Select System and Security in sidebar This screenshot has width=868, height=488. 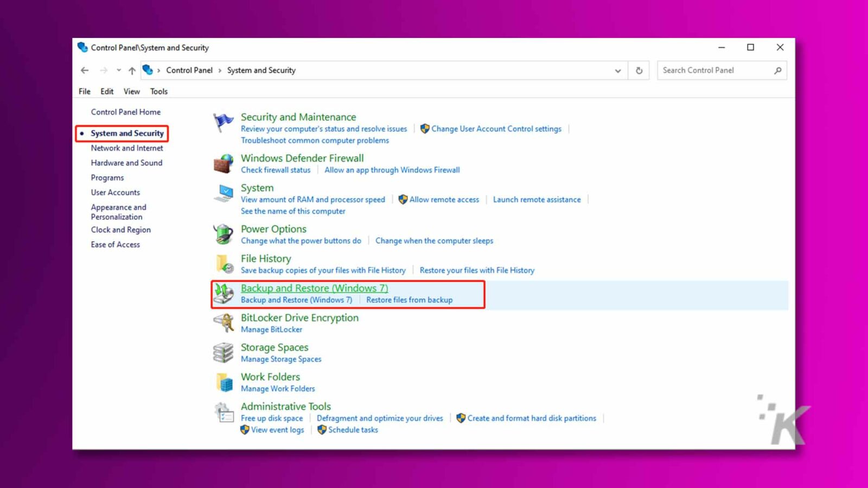click(127, 133)
